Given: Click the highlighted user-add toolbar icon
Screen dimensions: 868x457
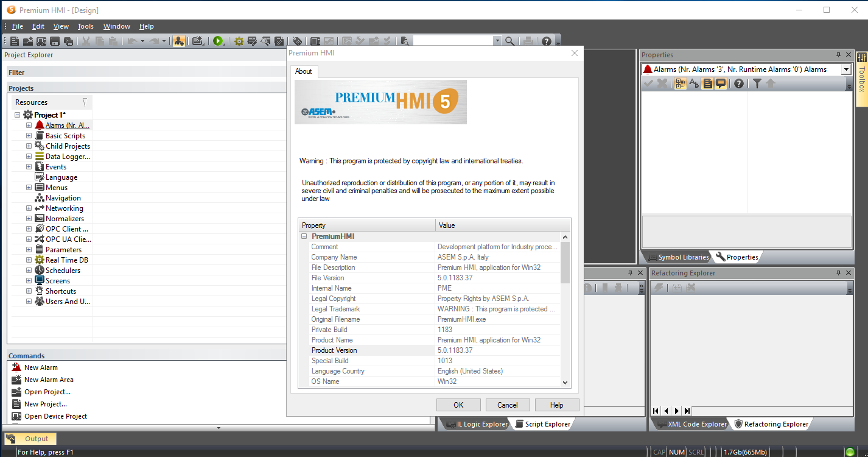Looking at the screenshot, I should click(178, 41).
